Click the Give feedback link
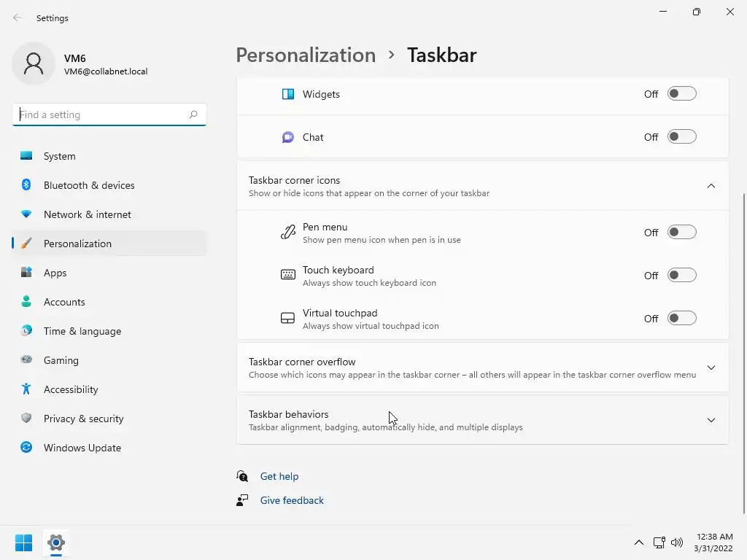 point(292,500)
